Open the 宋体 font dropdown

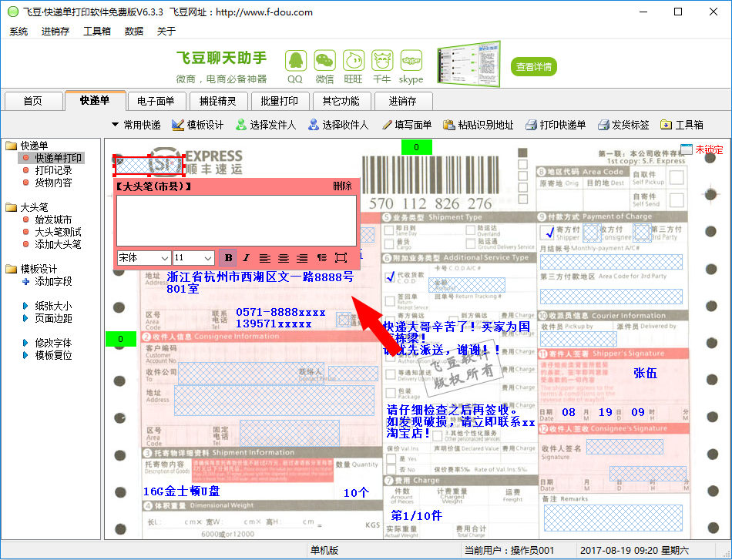143,257
